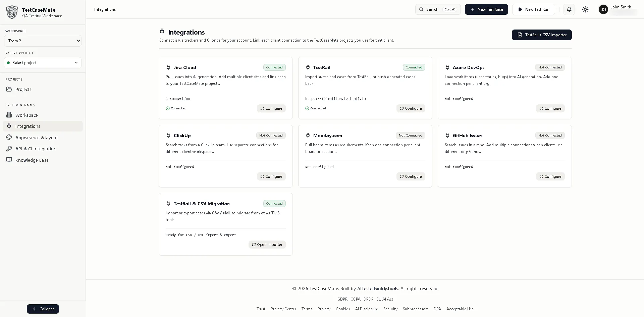This screenshot has height=317, width=644.
Task: Click the JS user avatar
Action: [x=603, y=9]
